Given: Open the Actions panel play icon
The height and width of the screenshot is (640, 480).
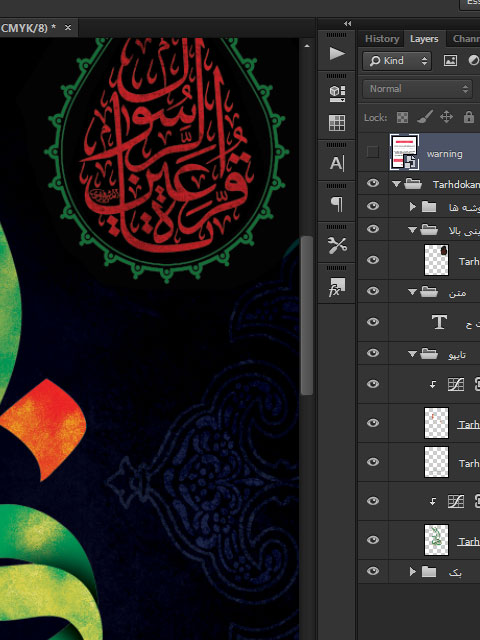Looking at the screenshot, I should coord(337,53).
